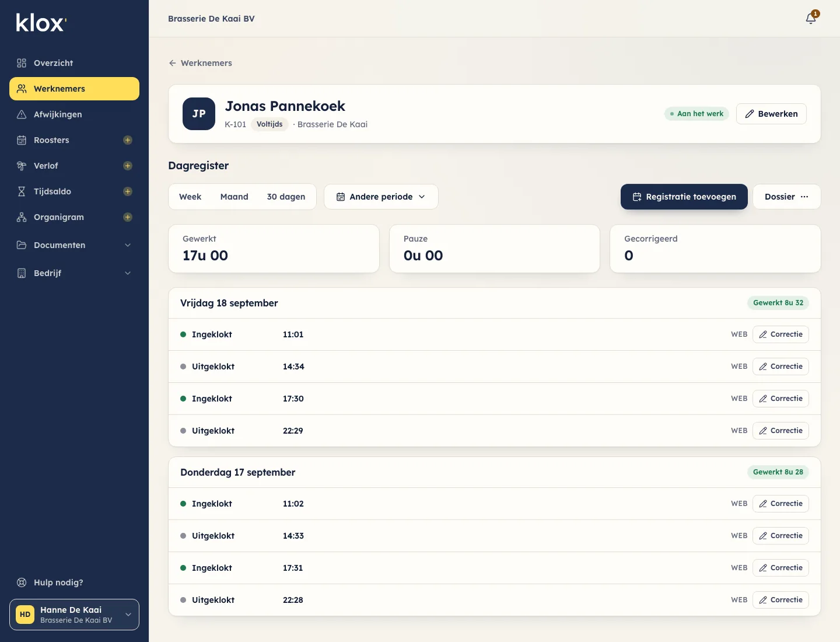The height and width of the screenshot is (642, 840).
Task: Click the plus icon beside Organigram
Action: [128, 217]
